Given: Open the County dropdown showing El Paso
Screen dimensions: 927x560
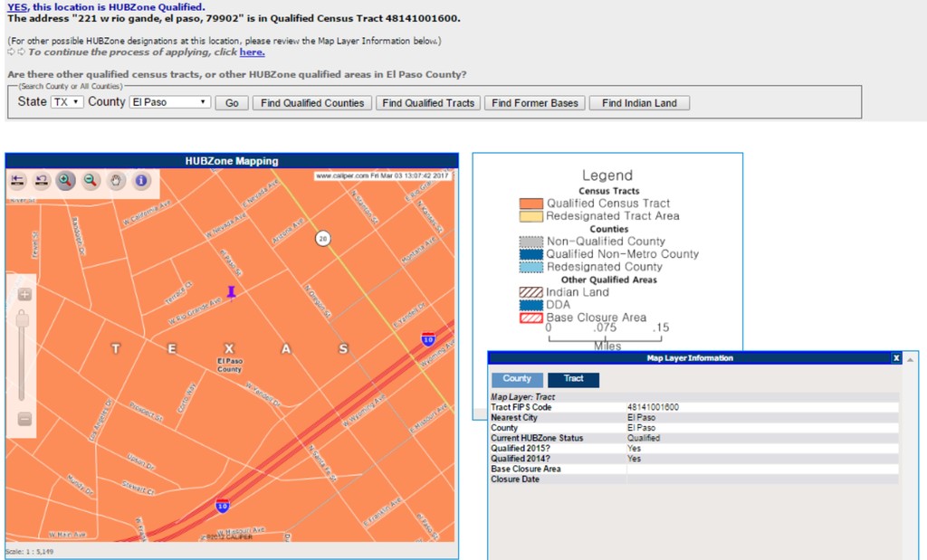Looking at the screenshot, I should pyautogui.click(x=169, y=102).
